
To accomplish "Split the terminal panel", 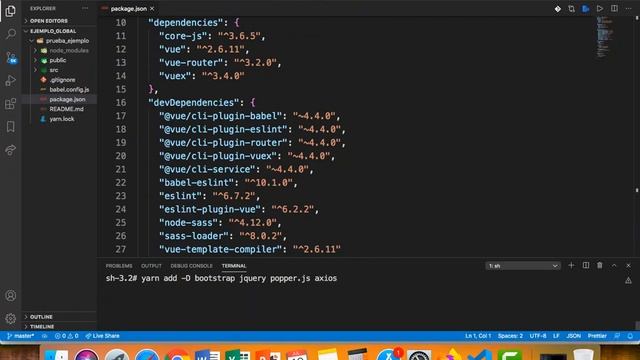I will tap(586, 265).
